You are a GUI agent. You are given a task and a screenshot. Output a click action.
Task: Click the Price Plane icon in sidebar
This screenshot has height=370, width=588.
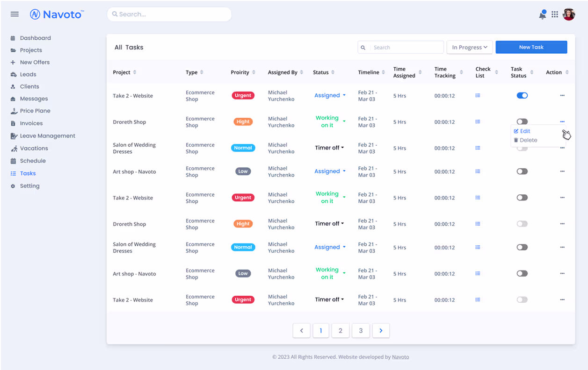13,111
